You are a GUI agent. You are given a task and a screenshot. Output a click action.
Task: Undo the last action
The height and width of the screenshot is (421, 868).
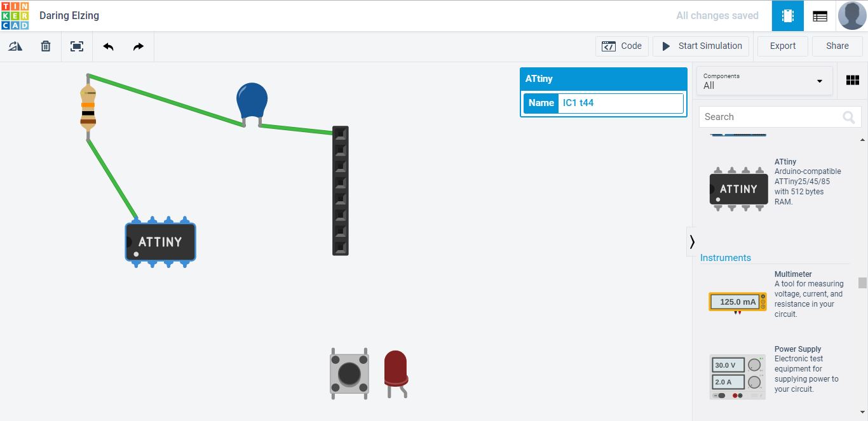point(108,46)
